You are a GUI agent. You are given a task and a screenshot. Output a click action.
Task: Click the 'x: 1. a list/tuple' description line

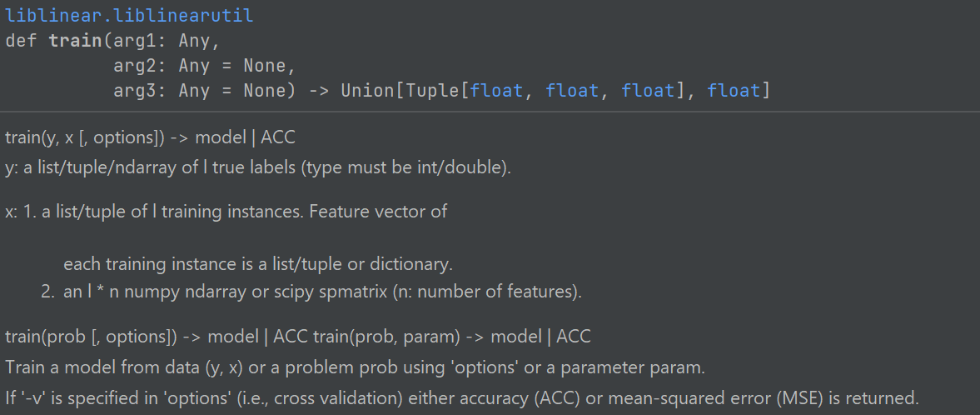(226, 212)
